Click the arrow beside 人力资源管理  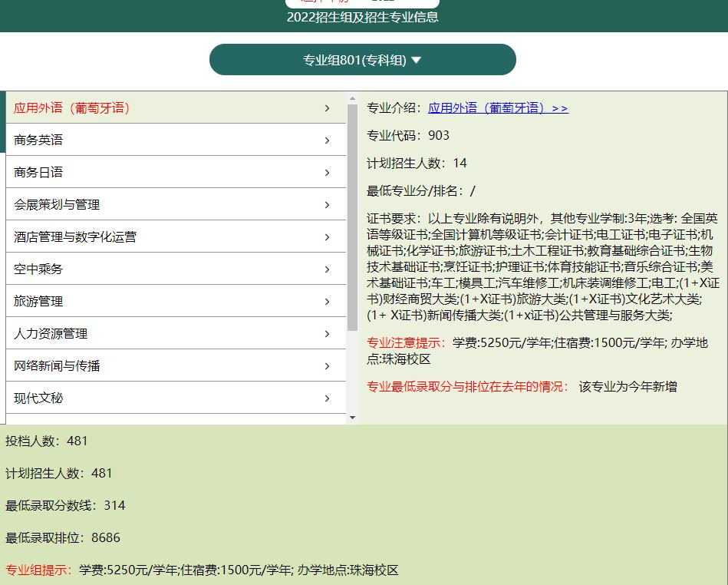(x=328, y=333)
